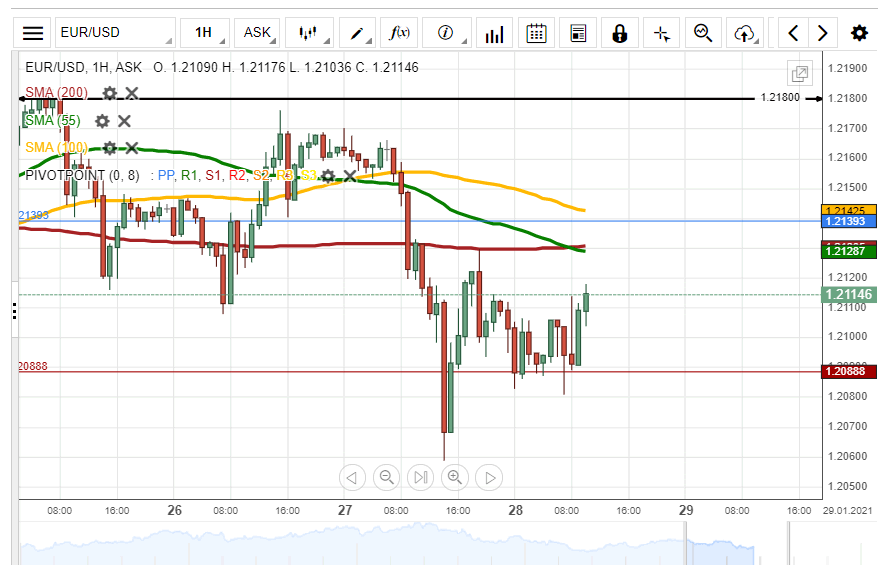Click the left panel drag handle dots
This screenshot has width=885, height=576.
(x=15, y=311)
